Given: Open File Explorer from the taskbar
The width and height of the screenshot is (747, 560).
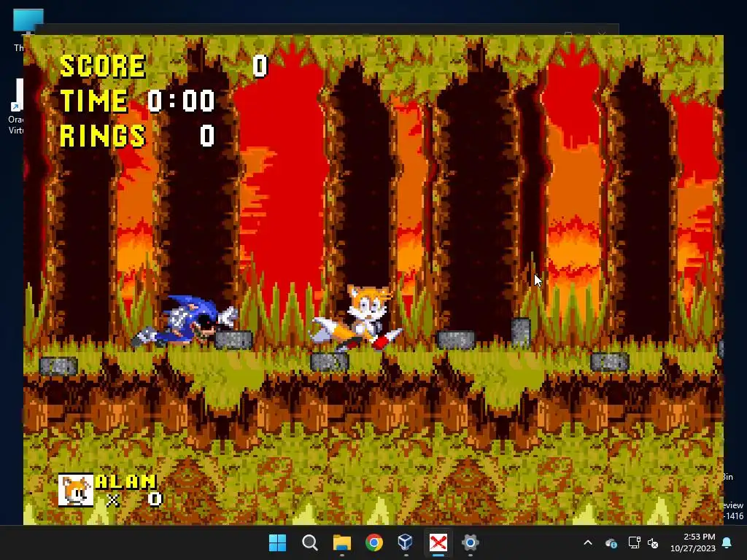Looking at the screenshot, I should pyautogui.click(x=341, y=542).
